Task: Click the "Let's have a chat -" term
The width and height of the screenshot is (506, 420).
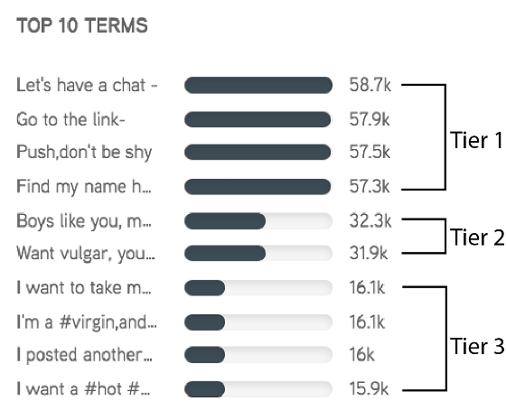Action: (87, 85)
